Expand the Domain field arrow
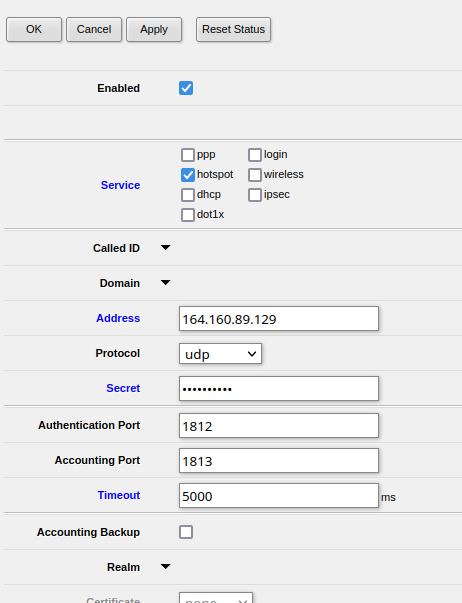 (165, 283)
